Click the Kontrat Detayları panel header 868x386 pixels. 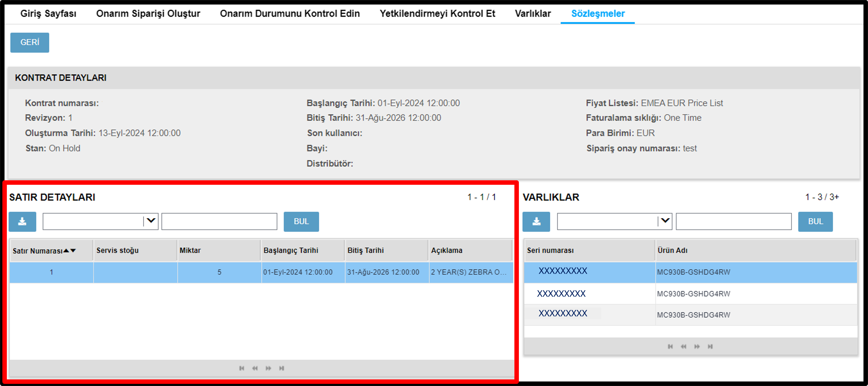click(434, 78)
